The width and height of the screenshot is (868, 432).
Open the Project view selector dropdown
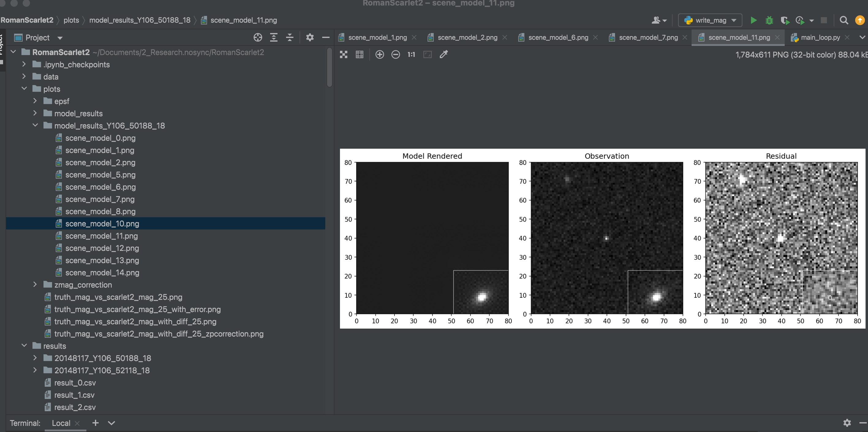[x=60, y=38]
